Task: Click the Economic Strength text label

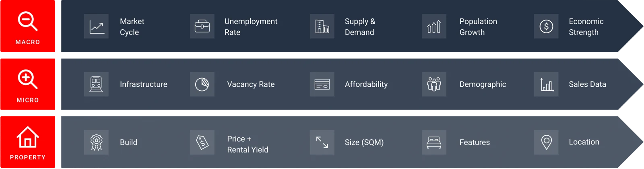Action: tap(586, 27)
